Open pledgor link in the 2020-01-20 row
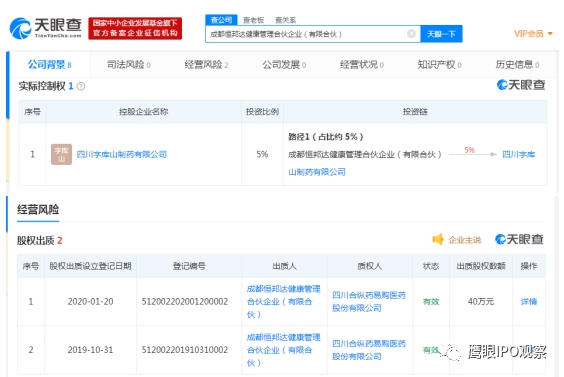Screen dimensions: 564x377 pyautogui.click(x=283, y=301)
